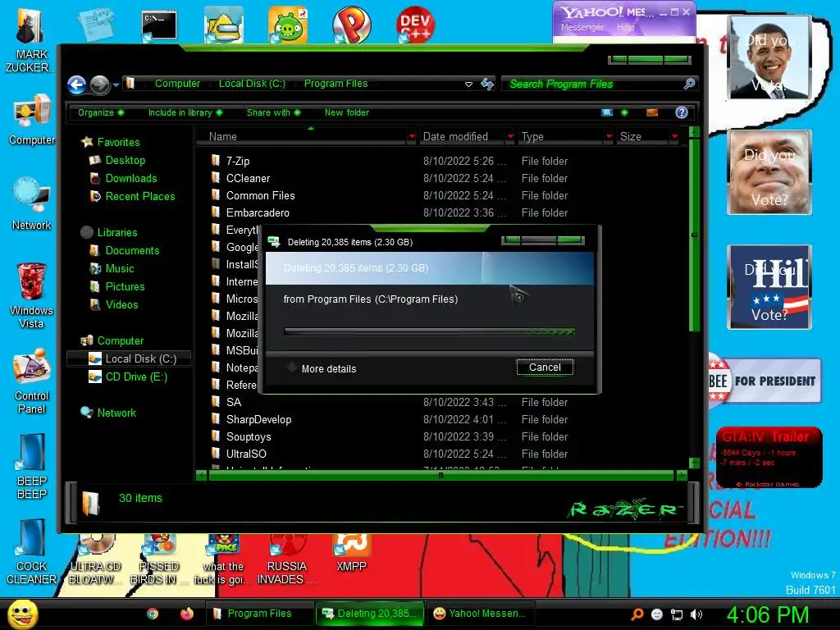
Task: Open the Documents library
Action: 132,251
